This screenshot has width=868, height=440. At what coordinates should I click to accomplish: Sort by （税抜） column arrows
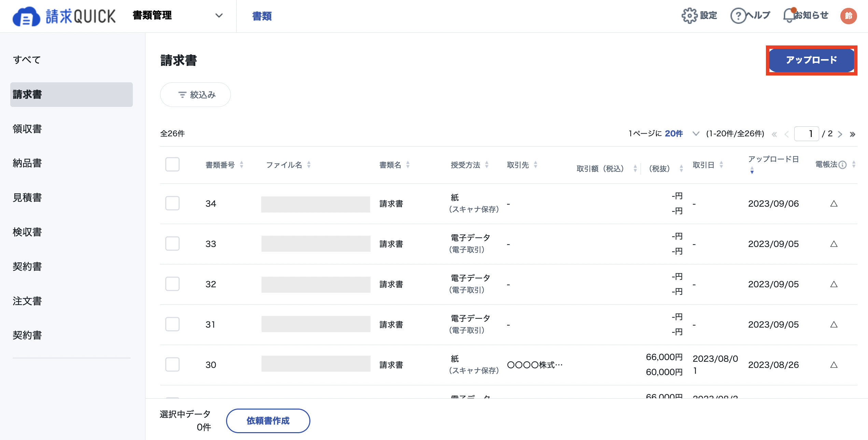681,168
